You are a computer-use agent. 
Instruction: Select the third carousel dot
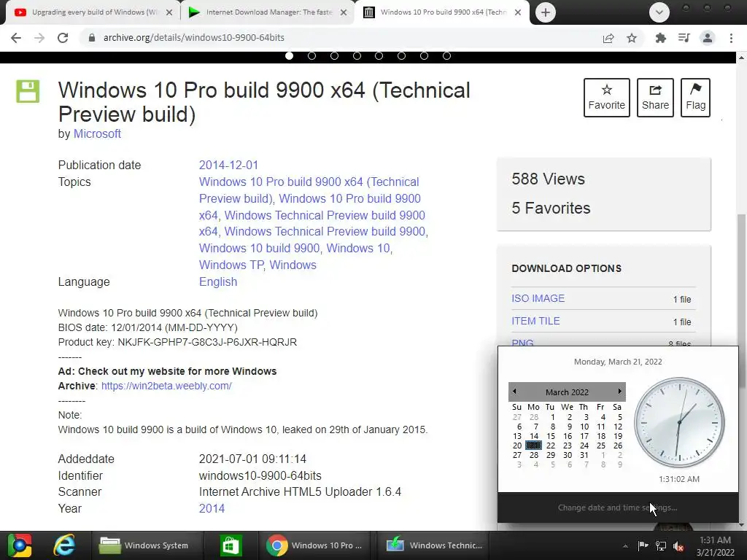click(334, 55)
